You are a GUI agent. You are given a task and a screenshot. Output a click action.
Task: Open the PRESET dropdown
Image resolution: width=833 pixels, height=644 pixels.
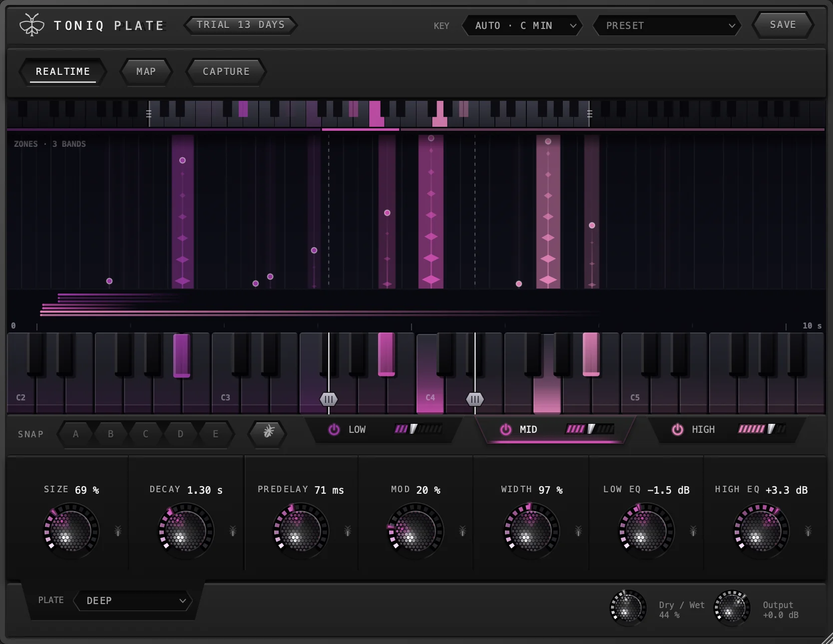click(x=667, y=25)
